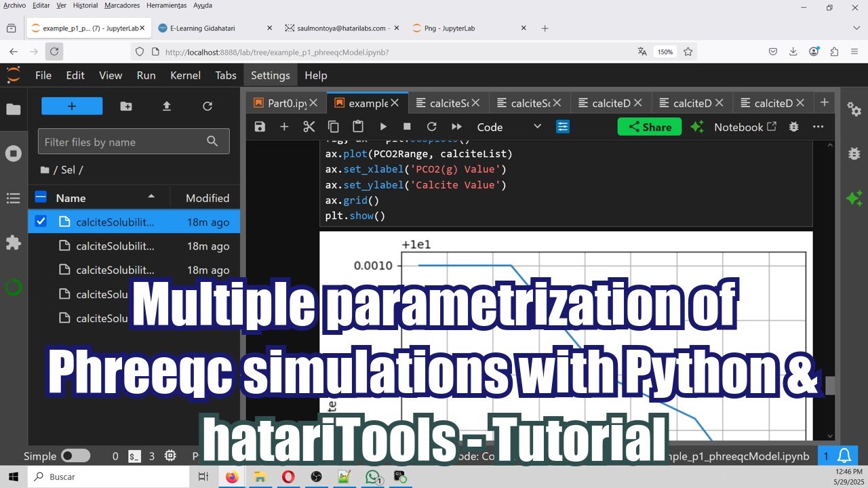Open the JupyterLab File menu
This screenshot has width=868, height=488.
click(x=43, y=75)
